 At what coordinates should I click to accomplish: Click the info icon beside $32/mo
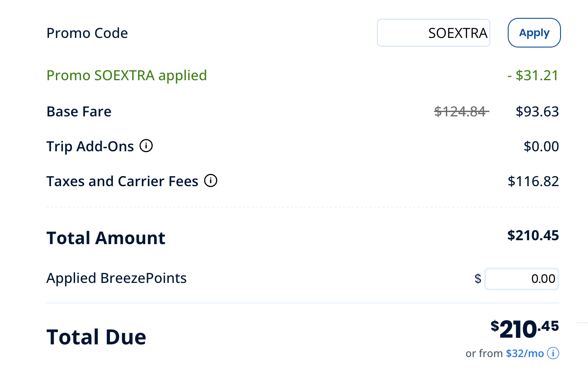point(553,353)
